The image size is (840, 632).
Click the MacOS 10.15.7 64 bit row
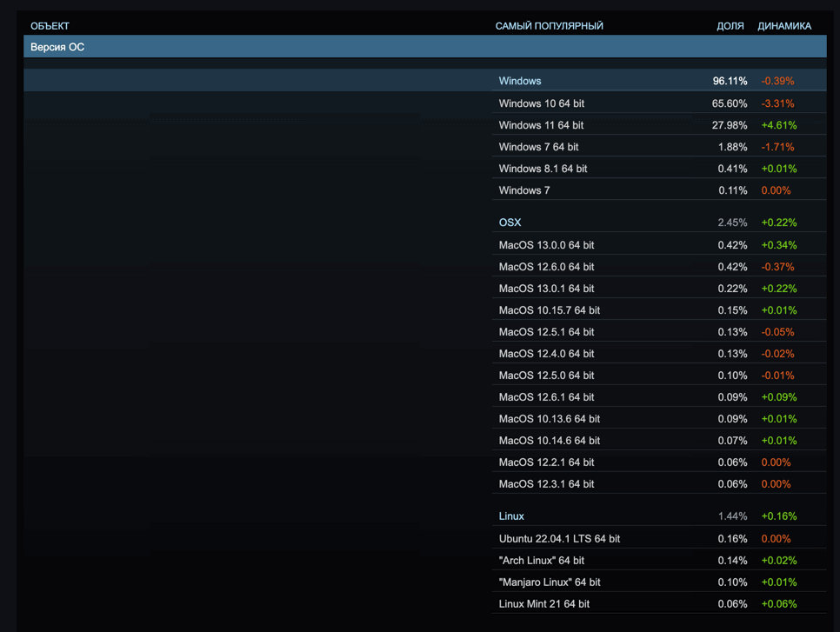[x=659, y=310]
